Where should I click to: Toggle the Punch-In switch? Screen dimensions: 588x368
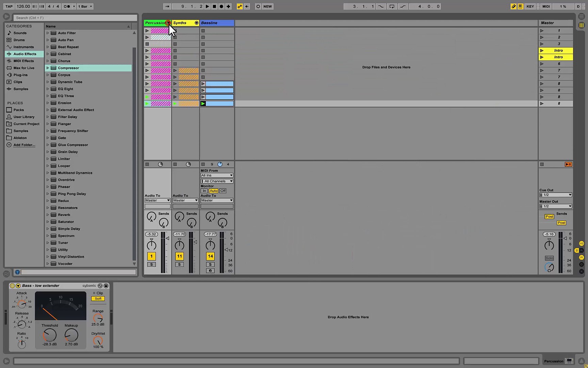click(x=381, y=6)
